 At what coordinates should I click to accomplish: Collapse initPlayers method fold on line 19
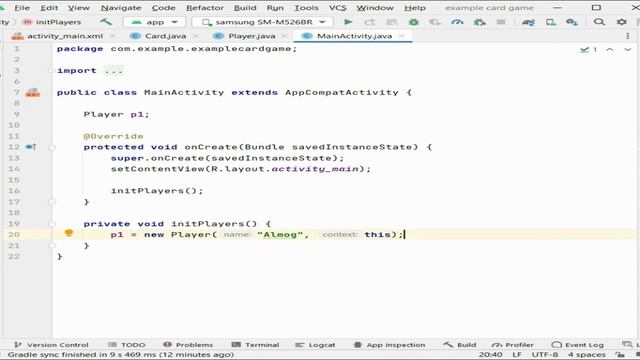(52, 224)
